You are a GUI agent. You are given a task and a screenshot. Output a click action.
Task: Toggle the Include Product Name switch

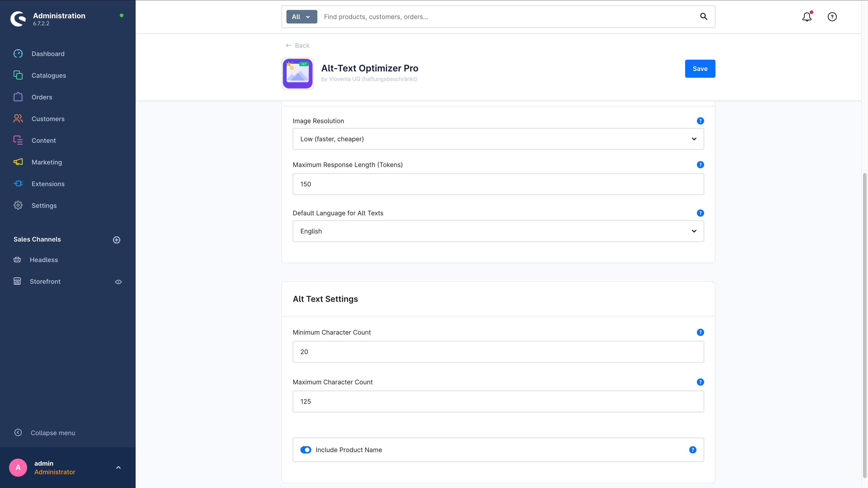pyautogui.click(x=306, y=450)
